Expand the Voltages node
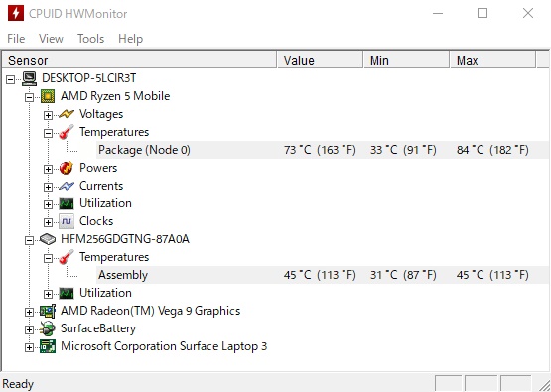 coord(48,115)
